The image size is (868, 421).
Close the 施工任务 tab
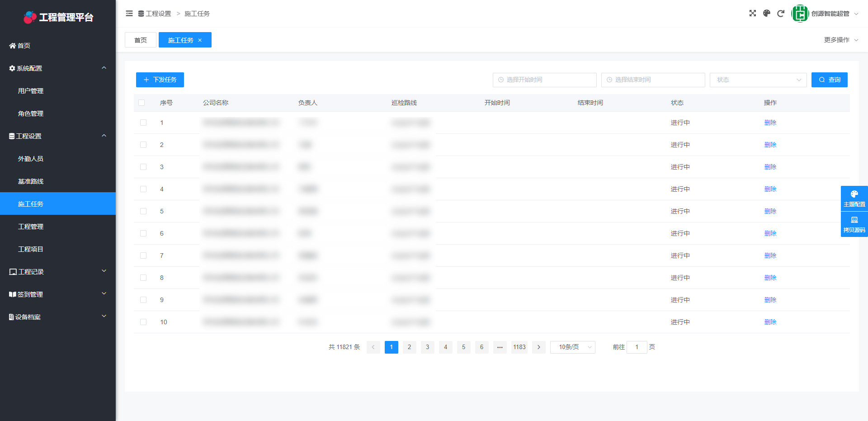tap(200, 40)
